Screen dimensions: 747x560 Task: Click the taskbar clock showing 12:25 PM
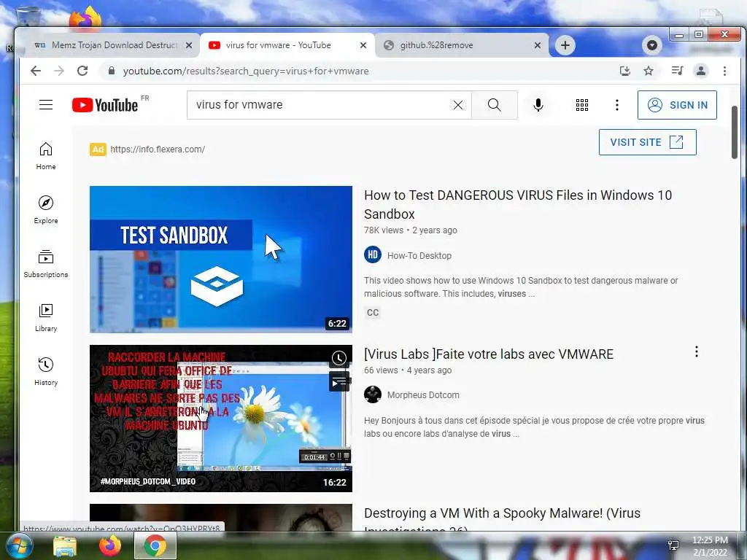coord(710,545)
